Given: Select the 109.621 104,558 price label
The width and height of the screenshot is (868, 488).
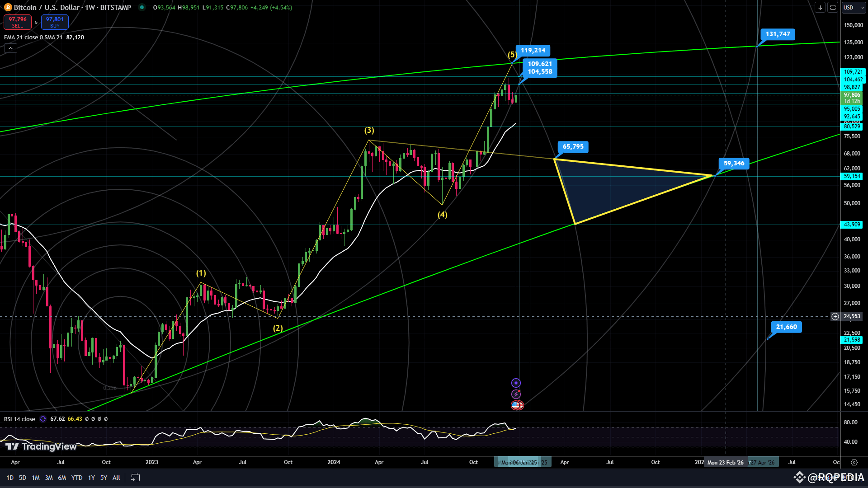Looking at the screenshot, I should pyautogui.click(x=540, y=68).
